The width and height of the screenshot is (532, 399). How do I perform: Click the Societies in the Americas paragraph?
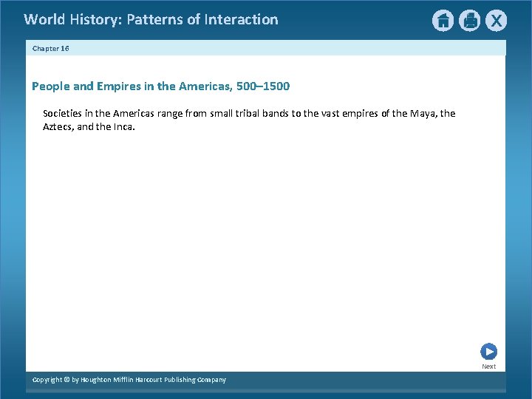point(249,120)
